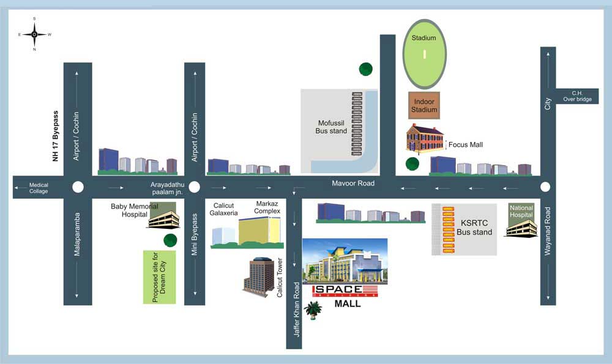The image size is (612, 364).
Task: Click the Medical Collage label
Action: 39,188
